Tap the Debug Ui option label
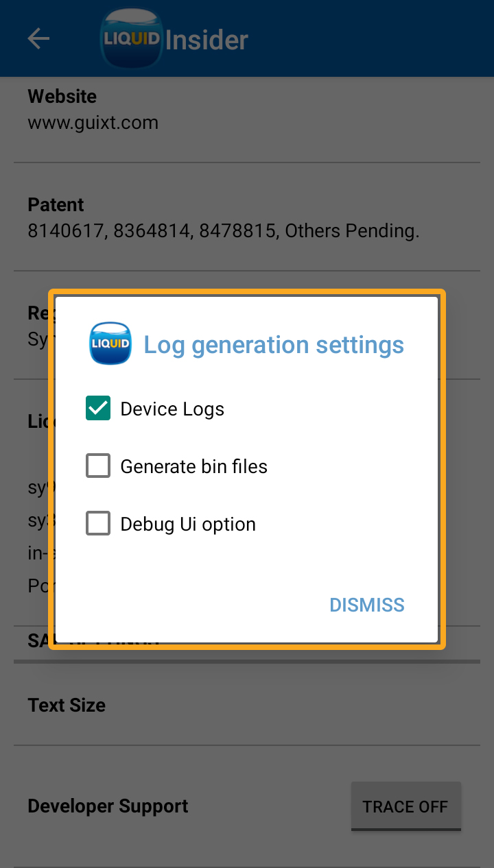Viewport: 494px width, 868px height. 188,525
